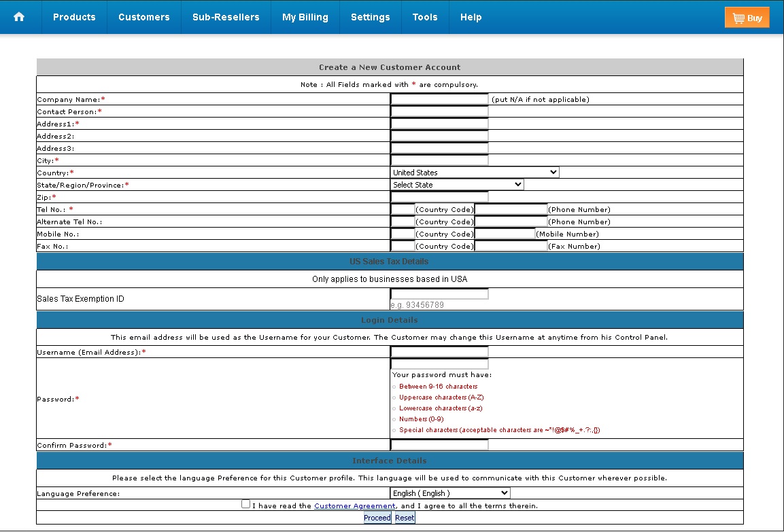Focus the Contact Person field

tap(439, 111)
